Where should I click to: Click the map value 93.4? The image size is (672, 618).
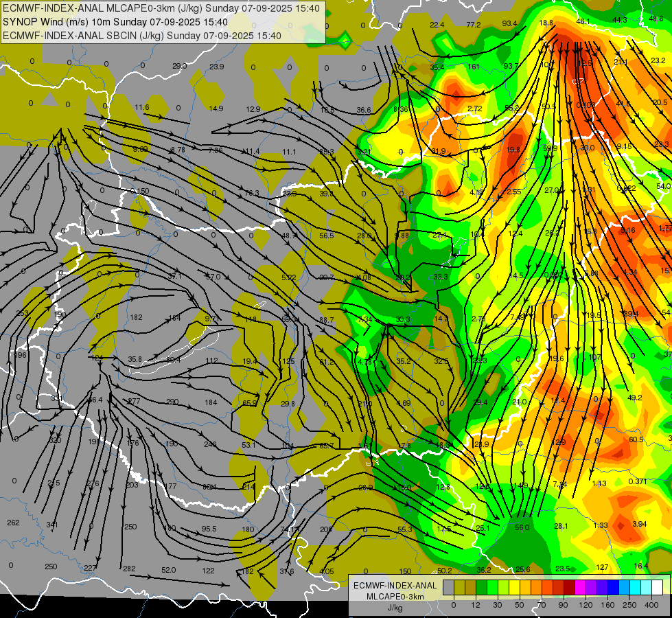(x=509, y=23)
